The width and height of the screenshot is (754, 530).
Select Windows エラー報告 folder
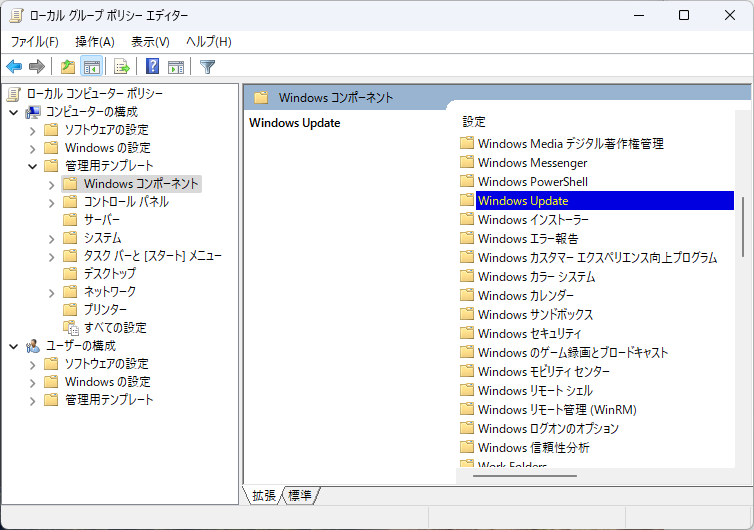click(x=528, y=239)
